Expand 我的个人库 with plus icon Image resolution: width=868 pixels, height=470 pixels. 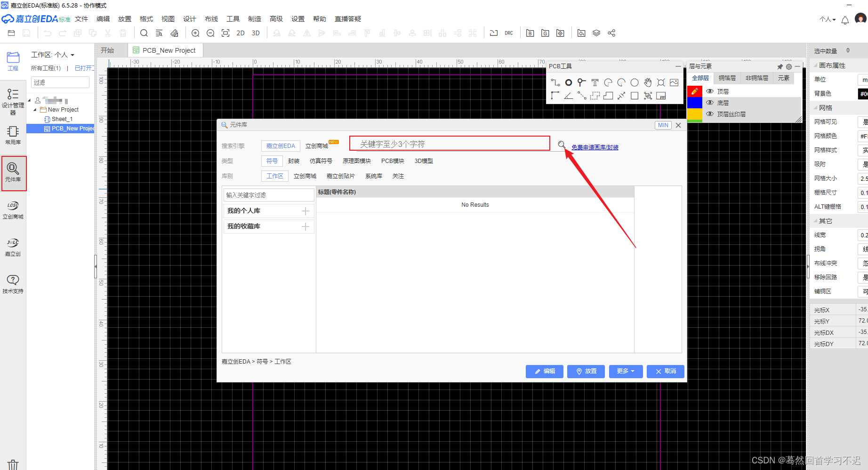pyautogui.click(x=305, y=211)
